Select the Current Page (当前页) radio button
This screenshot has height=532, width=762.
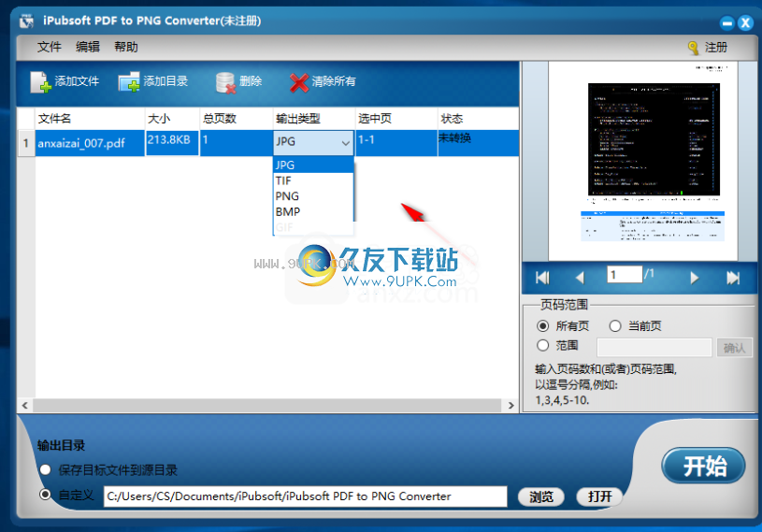pyautogui.click(x=615, y=325)
